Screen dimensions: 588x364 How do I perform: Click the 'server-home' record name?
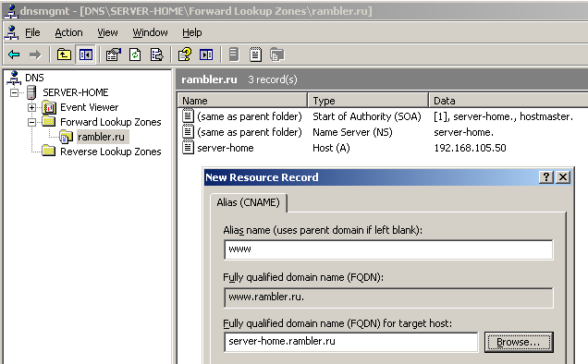point(226,148)
